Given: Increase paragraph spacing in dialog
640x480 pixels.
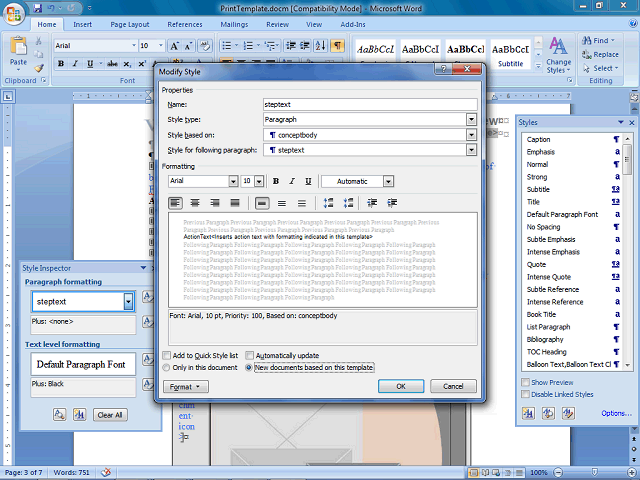Looking at the screenshot, I should pyautogui.click(x=329, y=203).
